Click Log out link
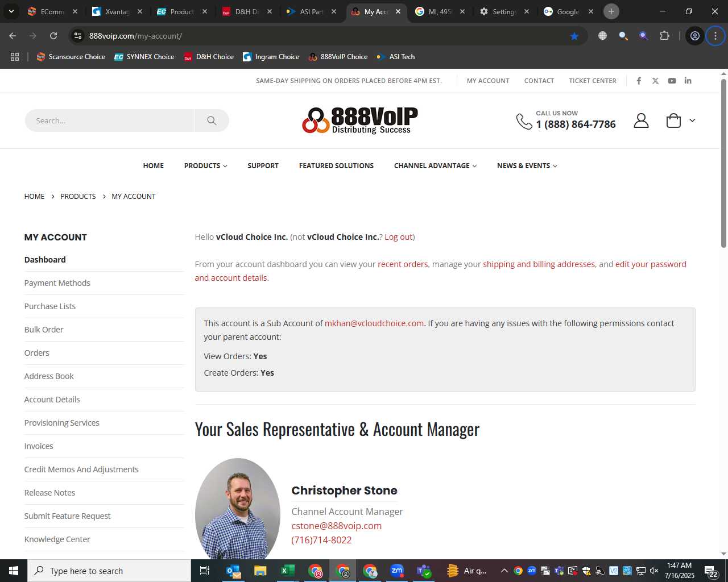728x582 pixels. 399,237
